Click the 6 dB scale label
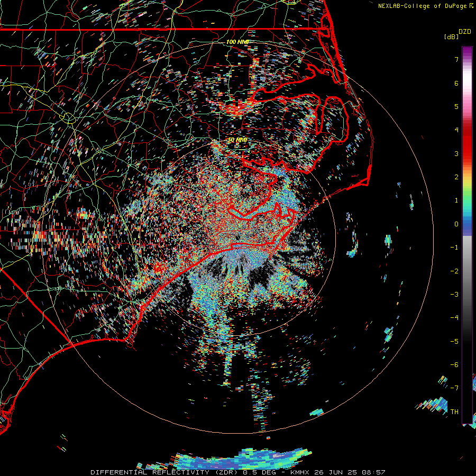476x476 pixels. [456, 83]
